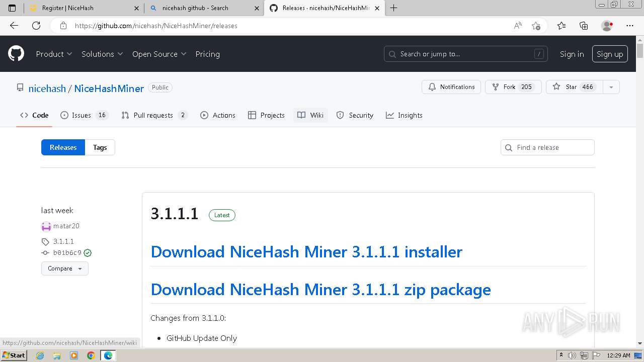The height and width of the screenshot is (362, 644).
Task: Add this page to favorites
Action: (x=536, y=26)
